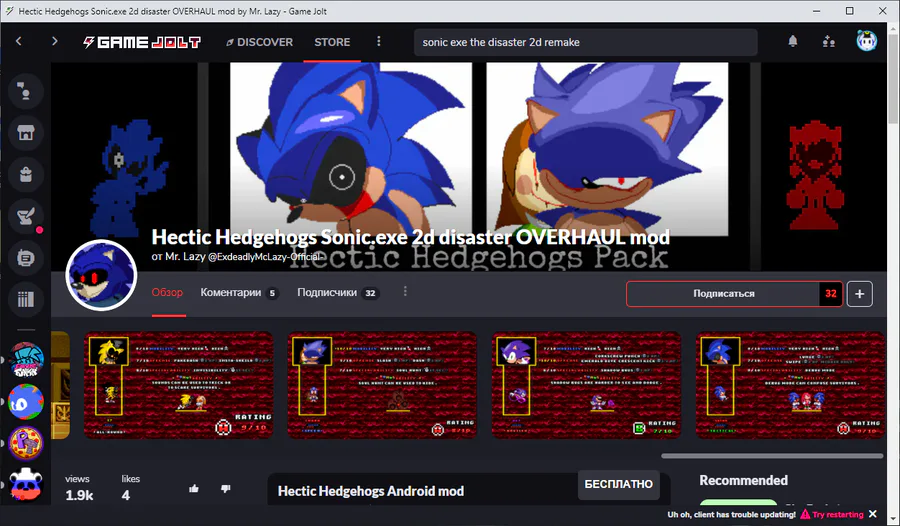This screenshot has height=526, width=900.
Task: Click the Hectic Hedgehogs Android mod title
Action: 371,491
